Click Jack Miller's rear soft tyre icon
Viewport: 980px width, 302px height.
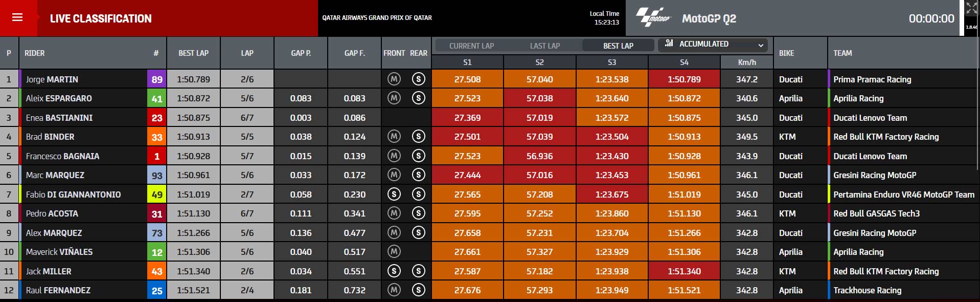pyautogui.click(x=418, y=271)
